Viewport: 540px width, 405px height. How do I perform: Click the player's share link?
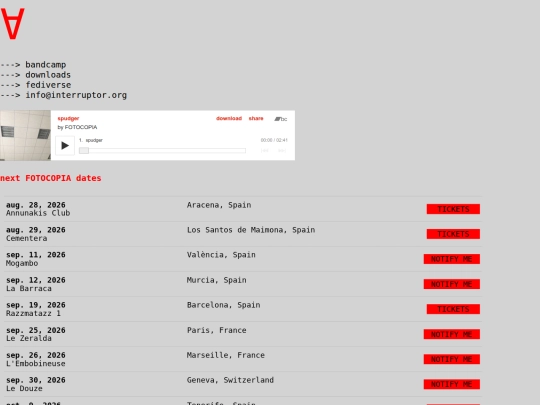pos(256,118)
